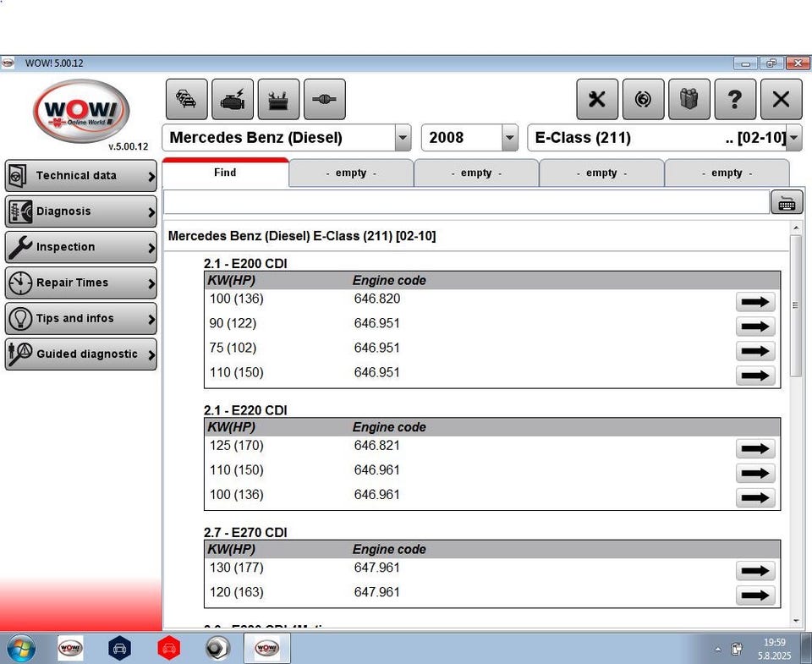Image resolution: width=812 pixels, height=664 pixels.
Task: Click the Mercedes Benz (Diesel) E-Class (211) [02-10] title
Action: click(302, 236)
